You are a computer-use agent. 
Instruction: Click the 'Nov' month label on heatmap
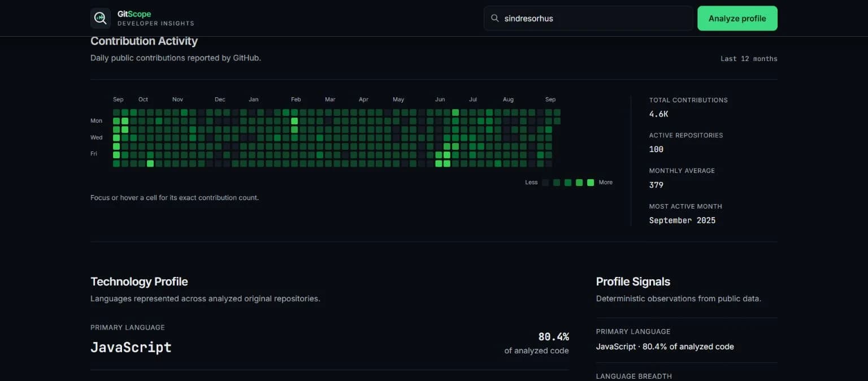point(177,99)
